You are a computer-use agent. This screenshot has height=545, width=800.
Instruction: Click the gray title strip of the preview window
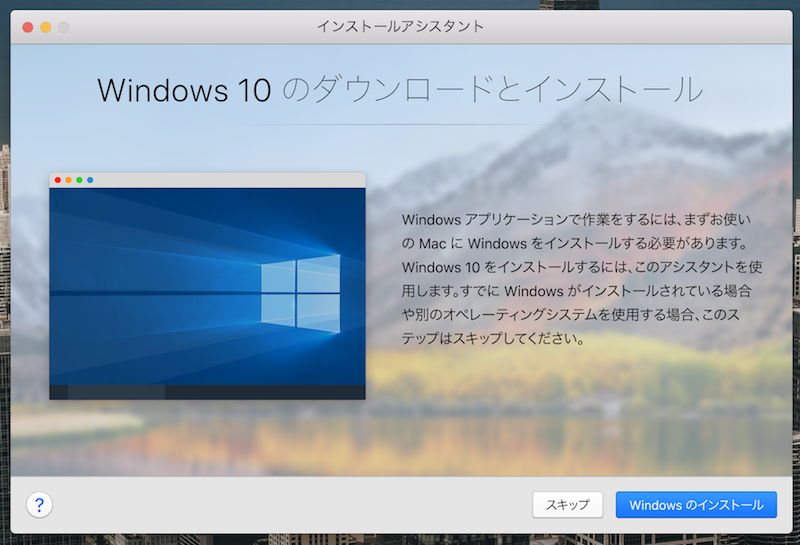[230, 180]
